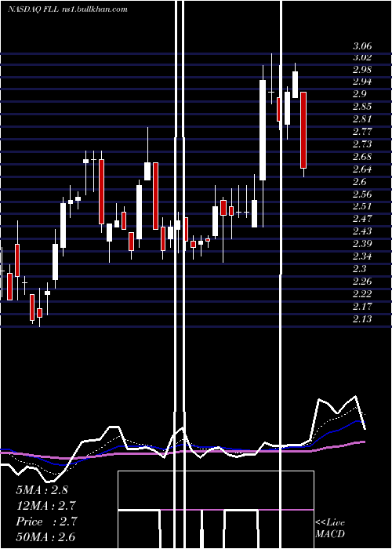Select the last large red candlestick
This screenshot has width=392, height=549.
coord(303,130)
